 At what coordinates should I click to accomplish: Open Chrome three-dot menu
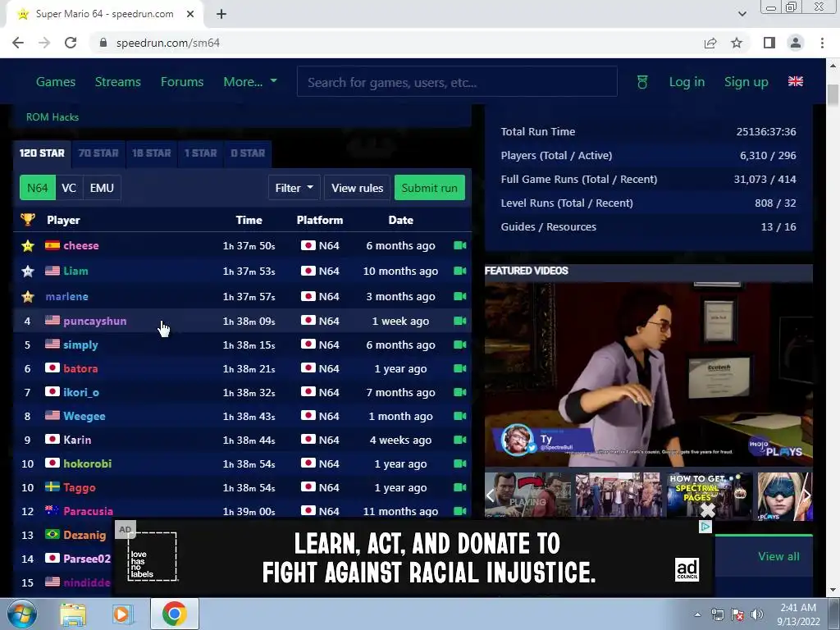point(822,43)
